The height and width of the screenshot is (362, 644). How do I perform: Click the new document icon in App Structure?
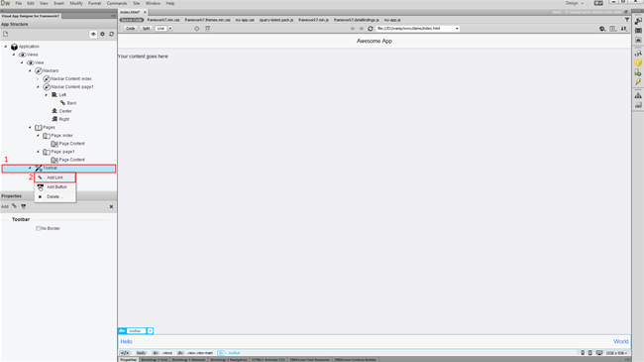(x=6, y=34)
